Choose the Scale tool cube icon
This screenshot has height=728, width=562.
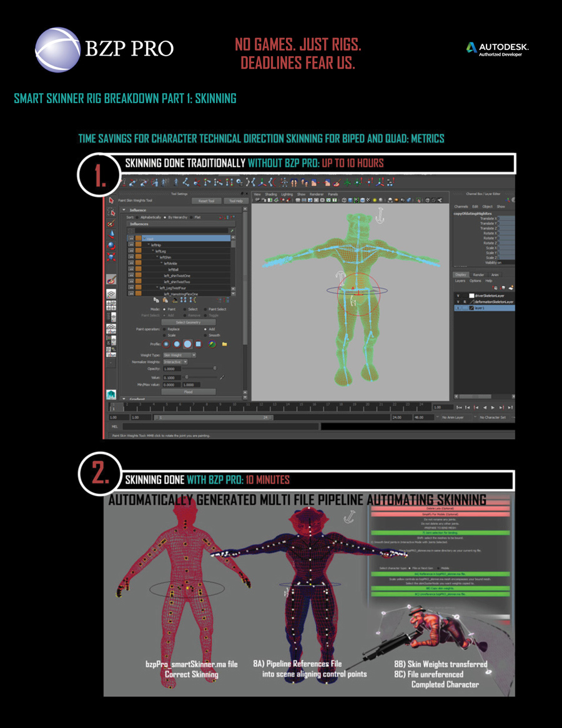pyautogui.click(x=111, y=257)
